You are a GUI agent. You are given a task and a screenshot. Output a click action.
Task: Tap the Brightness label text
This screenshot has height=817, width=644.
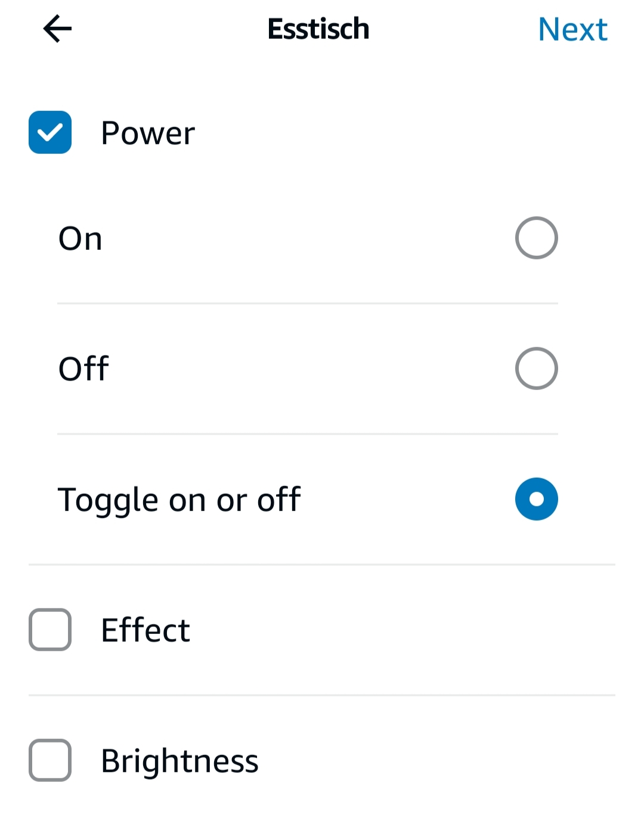(x=179, y=761)
